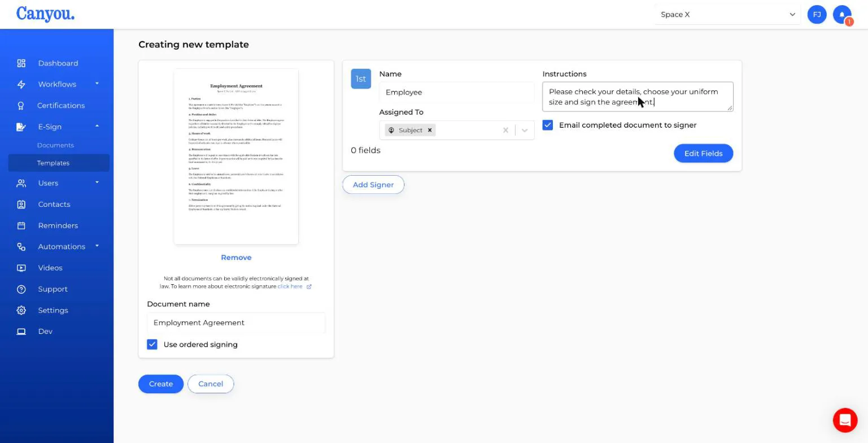Click the signer Name input field
The height and width of the screenshot is (443, 868).
coord(457,92)
